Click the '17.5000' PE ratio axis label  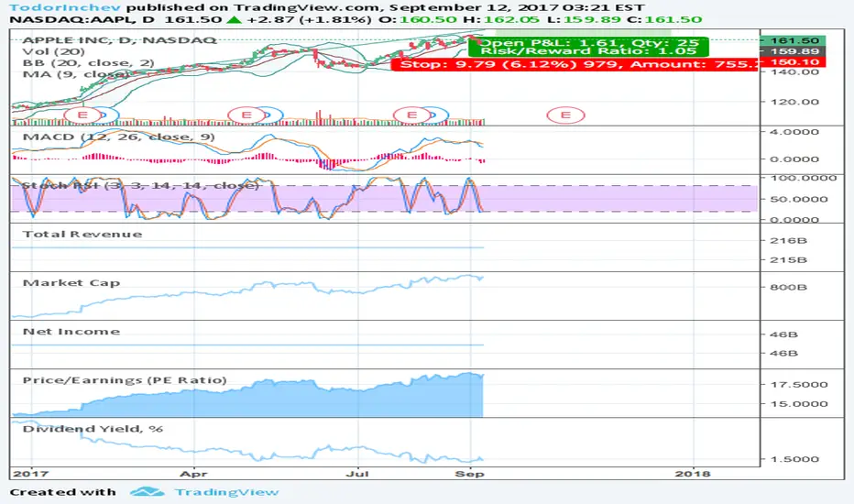[798, 385]
